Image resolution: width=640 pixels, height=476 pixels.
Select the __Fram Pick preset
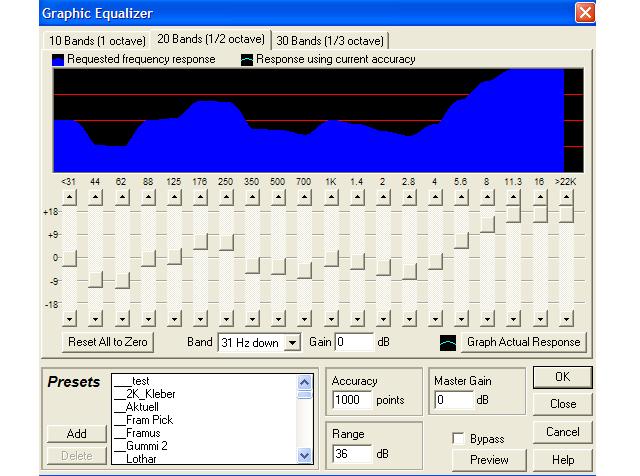pos(143,420)
